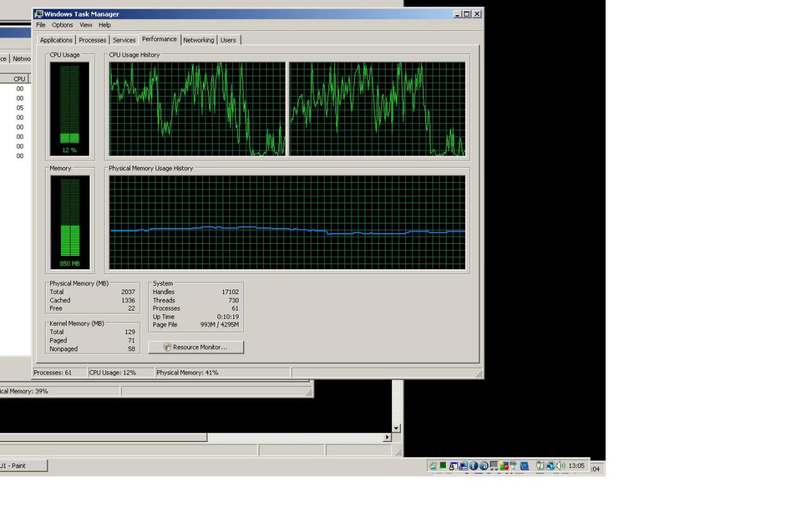Open Resource Monitor
Screen dimensions: 812x508
196,347
